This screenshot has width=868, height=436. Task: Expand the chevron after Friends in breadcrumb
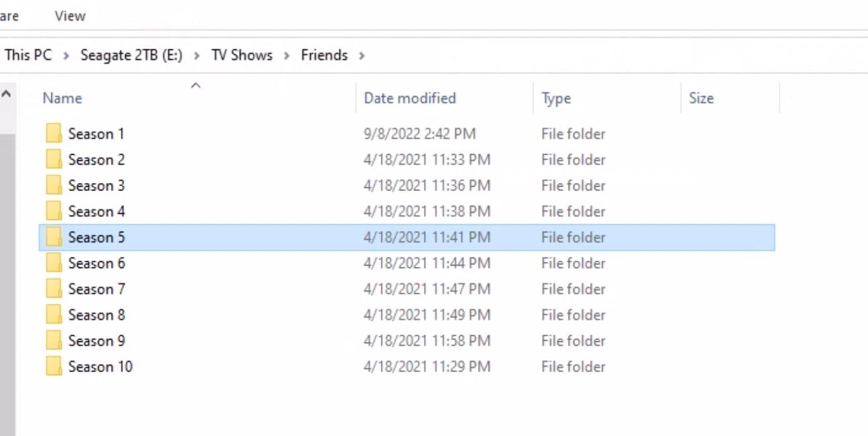click(x=361, y=56)
